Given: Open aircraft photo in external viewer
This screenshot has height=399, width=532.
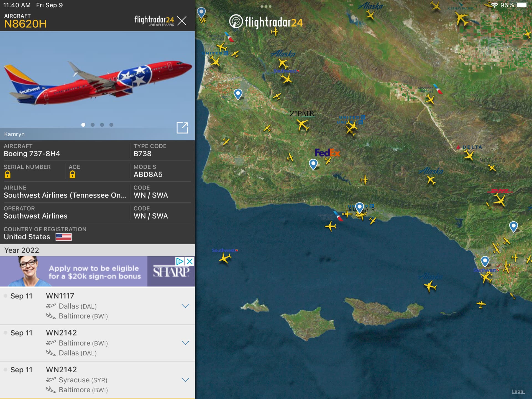Looking at the screenshot, I should click(x=182, y=128).
